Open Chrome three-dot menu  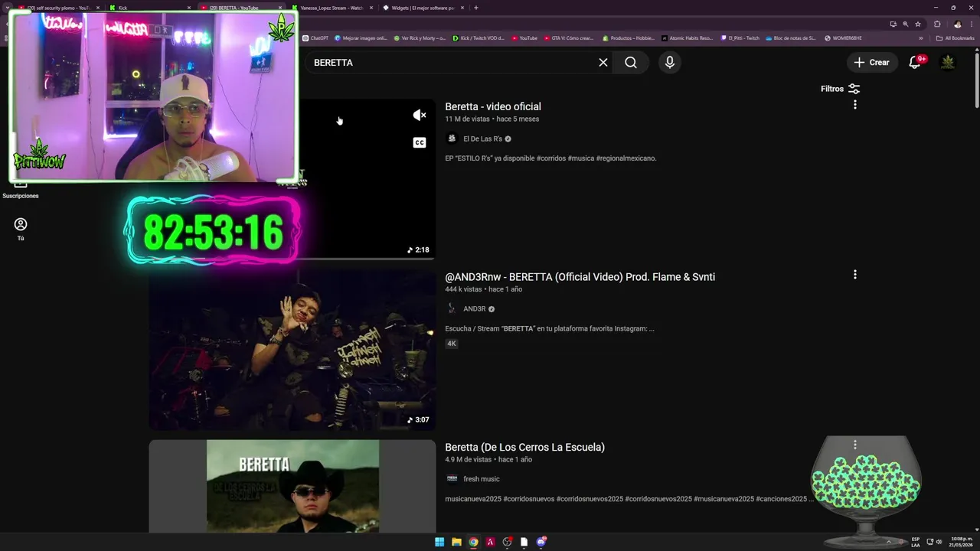(971, 24)
